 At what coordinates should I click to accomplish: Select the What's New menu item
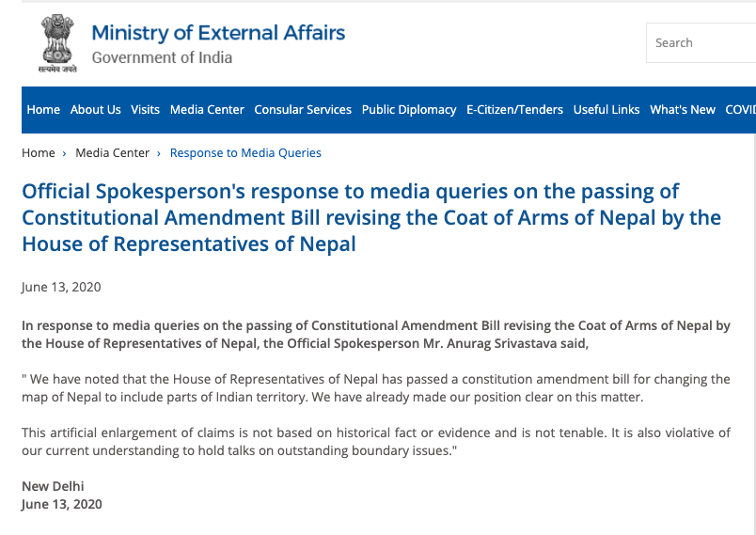pyautogui.click(x=683, y=110)
